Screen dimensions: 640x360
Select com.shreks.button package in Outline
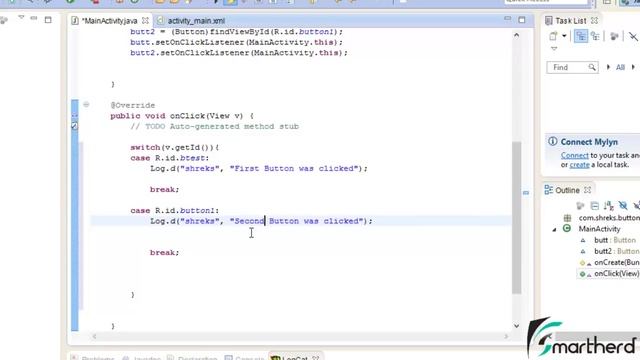point(609,218)
